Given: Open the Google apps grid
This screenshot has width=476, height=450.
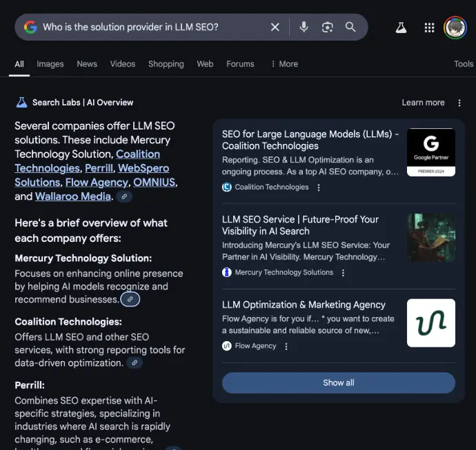Looking at the screenshot, I should pos(429,28).
